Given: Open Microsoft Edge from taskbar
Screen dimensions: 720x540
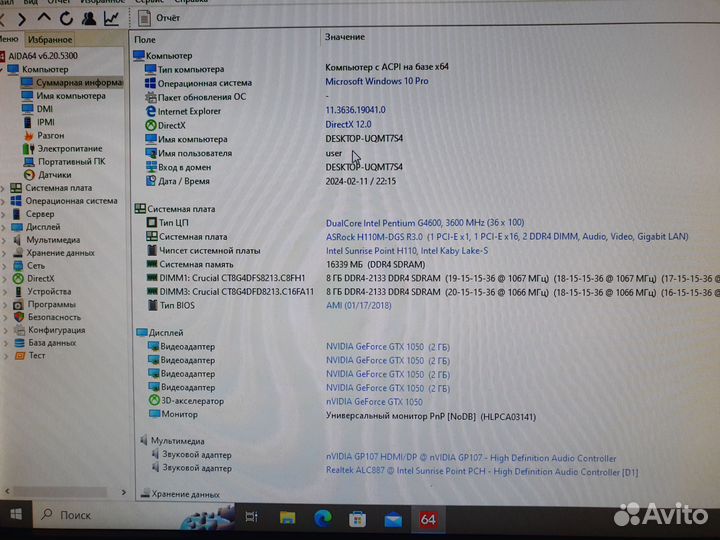Looking at the screenshot, I should point(323,519).
